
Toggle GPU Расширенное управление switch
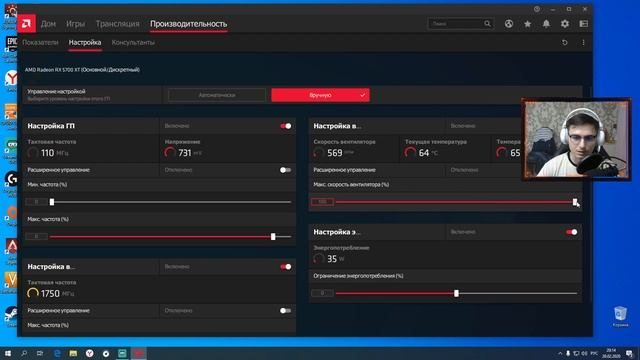click(286, 170)
